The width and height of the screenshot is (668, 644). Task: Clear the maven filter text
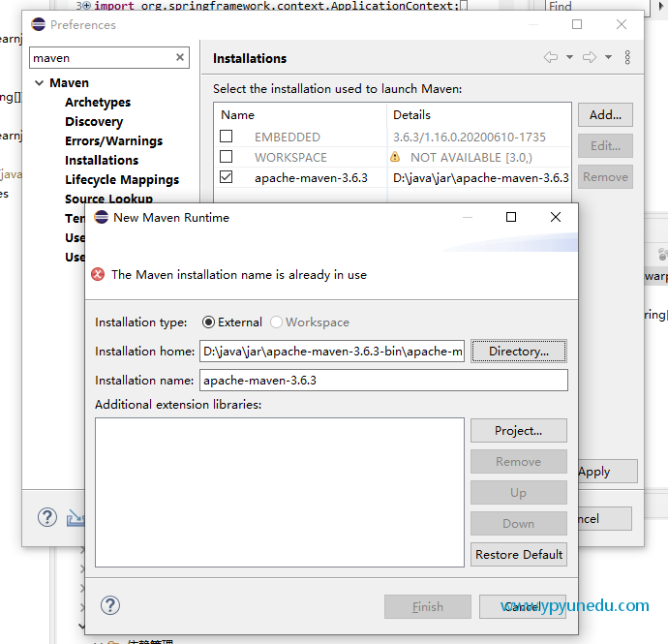(x=180, y=57)
